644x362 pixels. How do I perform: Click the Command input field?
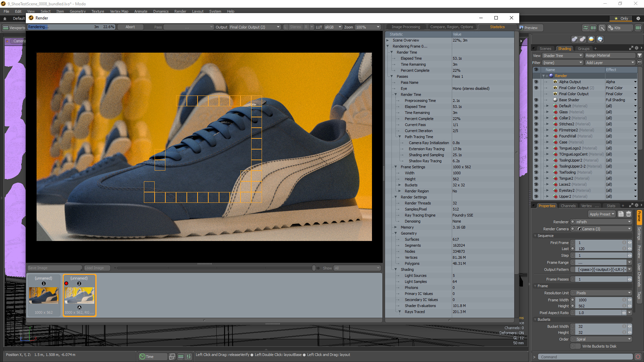click(585, 357)
